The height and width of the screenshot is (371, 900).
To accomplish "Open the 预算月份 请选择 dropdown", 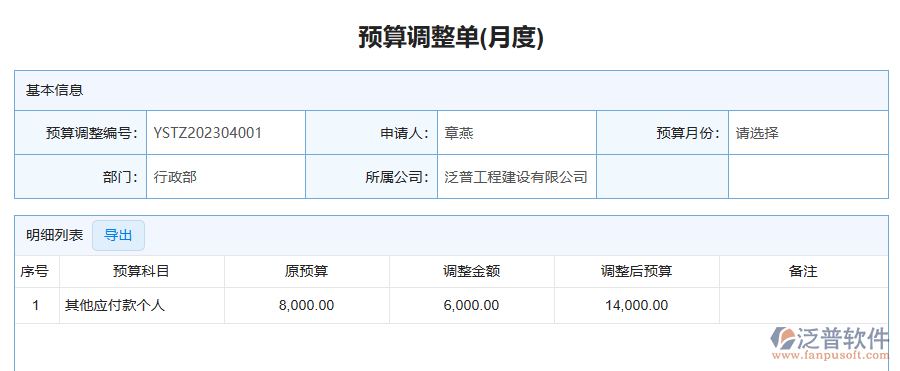I will click(808, 133).
